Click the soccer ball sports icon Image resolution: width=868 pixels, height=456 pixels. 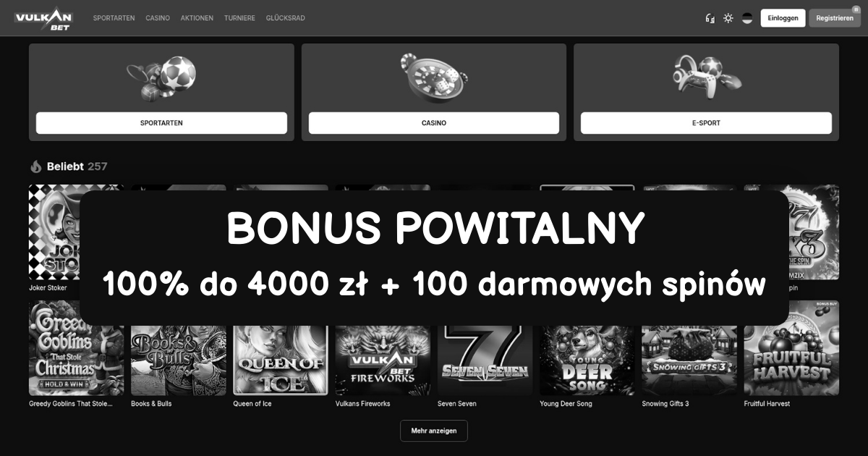tap(161, 77)
